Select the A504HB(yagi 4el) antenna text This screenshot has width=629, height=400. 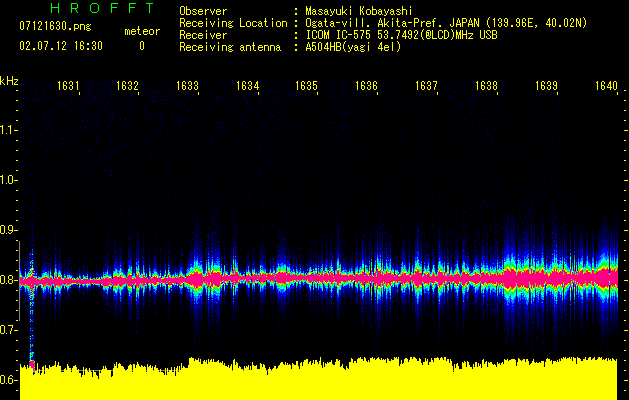[353, 47]
